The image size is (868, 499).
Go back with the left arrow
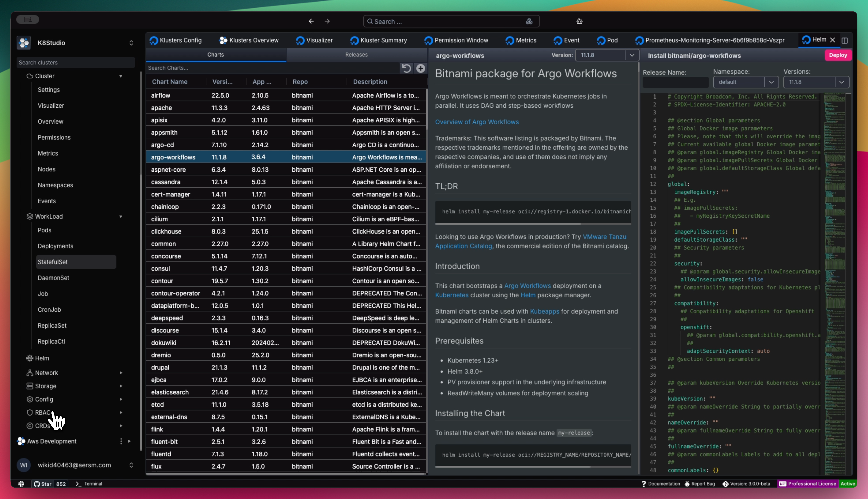pyautogui.click(x=311, y=21)
